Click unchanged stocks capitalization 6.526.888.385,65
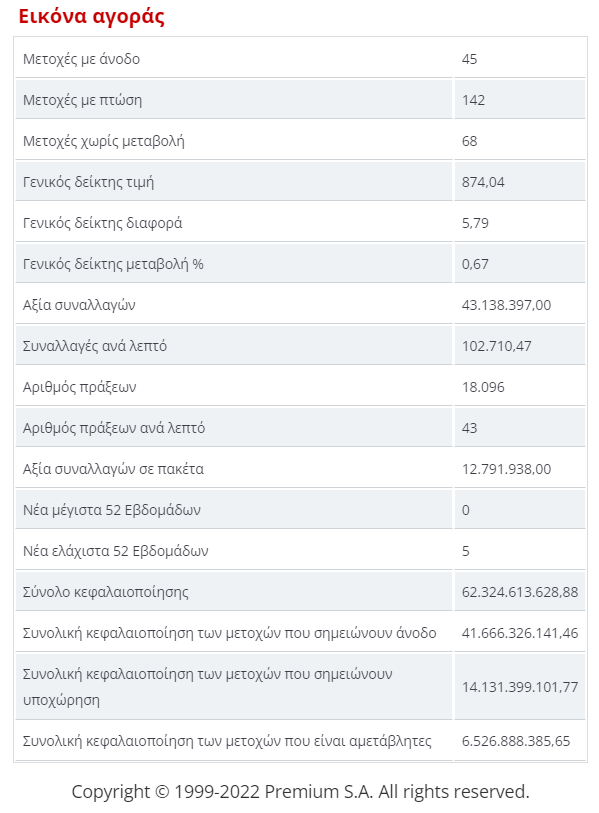The height and width of the screenshot is (813, 599). (516, 741)
